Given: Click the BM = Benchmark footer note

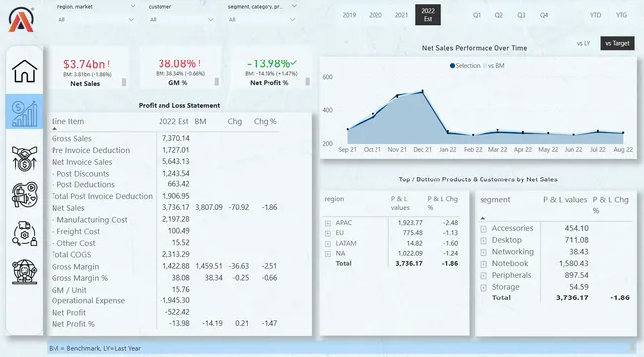Looking at the screenshot, I should [x=94, y=348].
